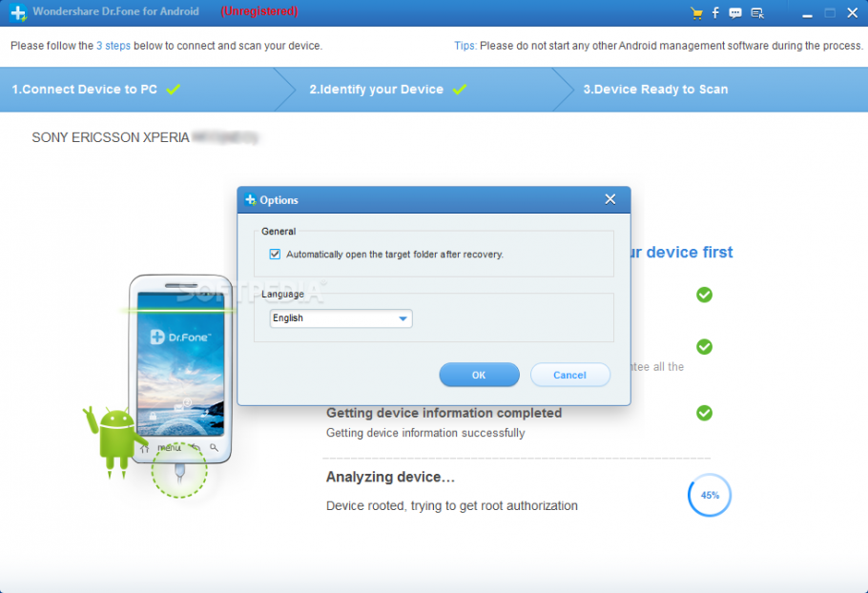Uncheck automatically open target folder checkbox

[275, 254]
